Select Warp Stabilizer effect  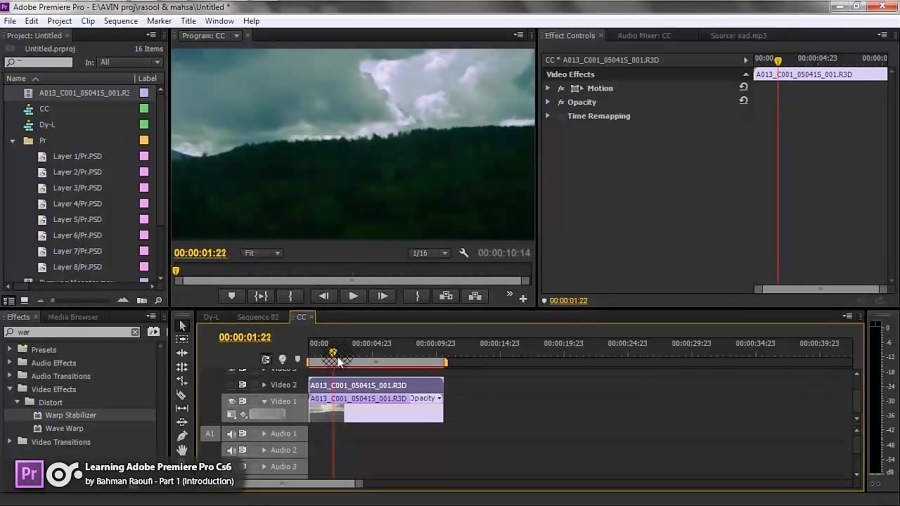pos(71,415)
